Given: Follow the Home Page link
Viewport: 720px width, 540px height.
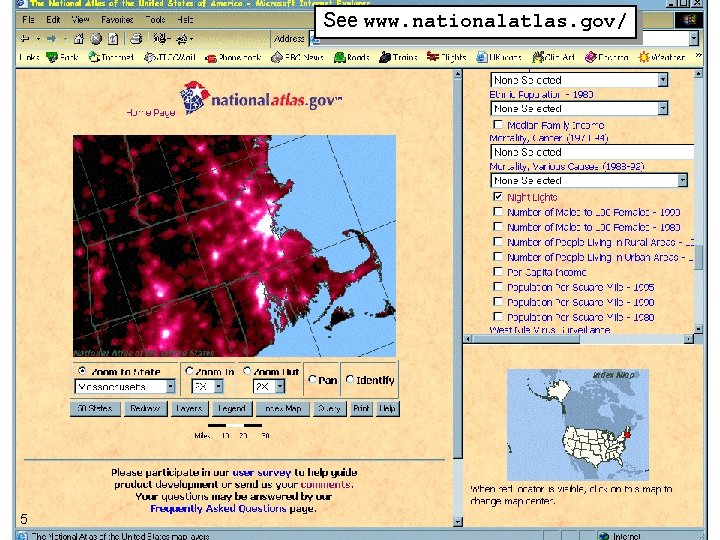Looking at the screenshot, I should pos(151,112).
